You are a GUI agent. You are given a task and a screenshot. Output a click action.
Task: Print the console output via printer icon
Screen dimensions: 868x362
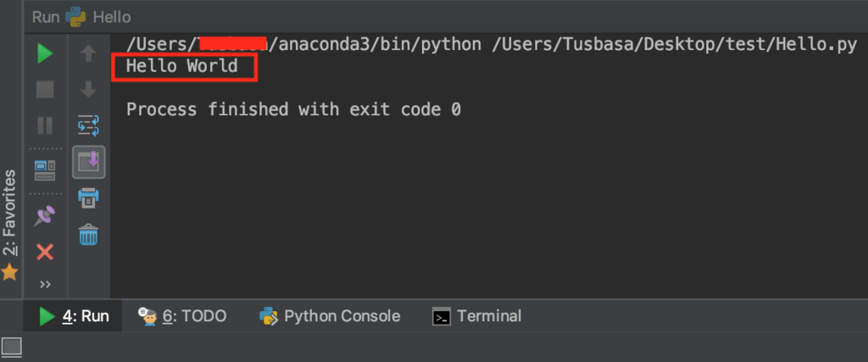pyautogui.click(x=88, y=198)
